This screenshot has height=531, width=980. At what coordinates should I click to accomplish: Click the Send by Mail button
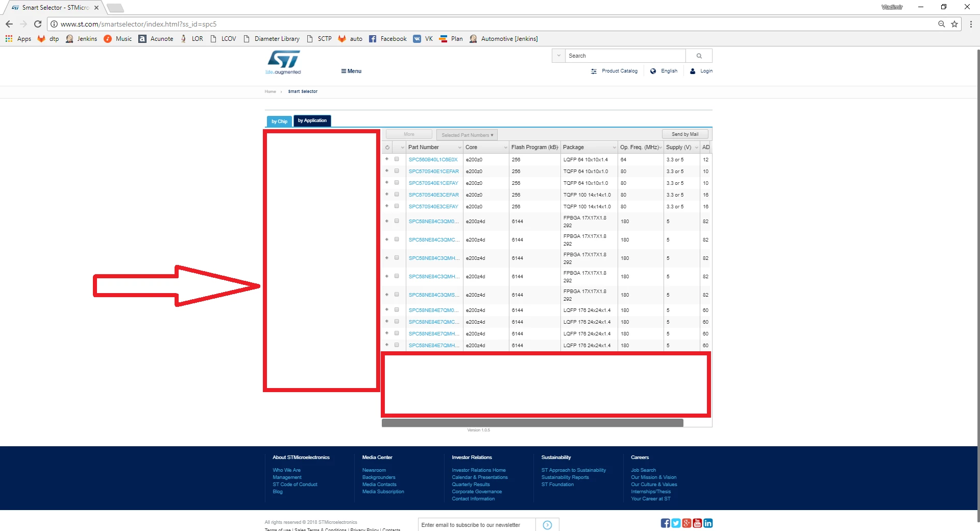[x=685, y=134]
